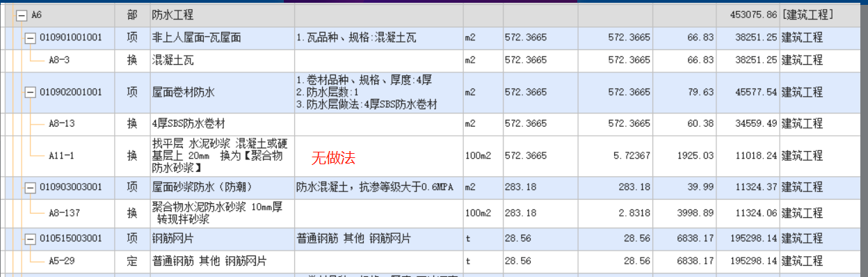The width and height of the screenshot is (868, 277).
Task: Select code 010902001001
Action: point(71,92)
